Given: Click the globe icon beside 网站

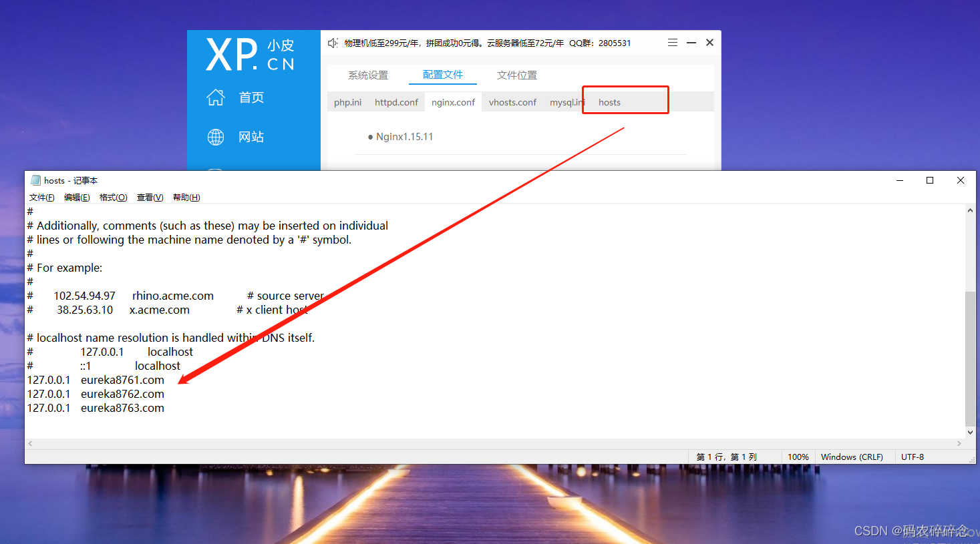Looking at the screenshot, I should click(216, 137).
